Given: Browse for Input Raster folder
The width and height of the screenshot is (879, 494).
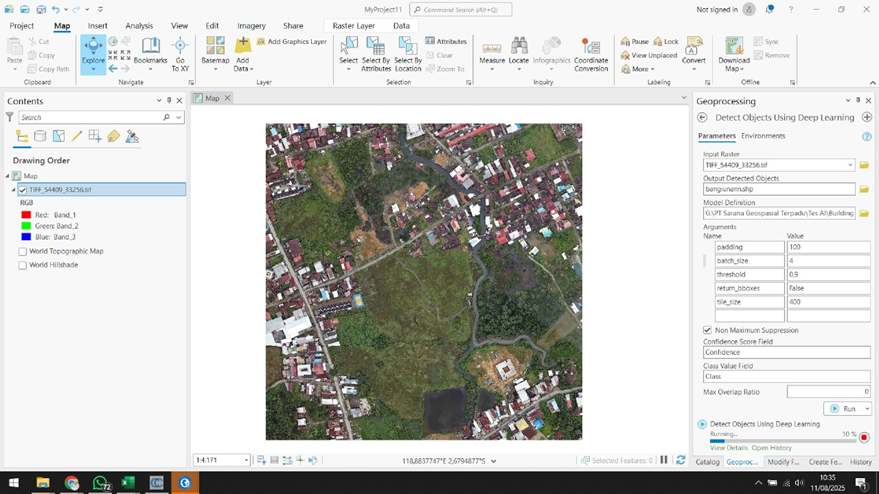Looking at the screenshot, I should pyautogui.click(x=864, y=165).
